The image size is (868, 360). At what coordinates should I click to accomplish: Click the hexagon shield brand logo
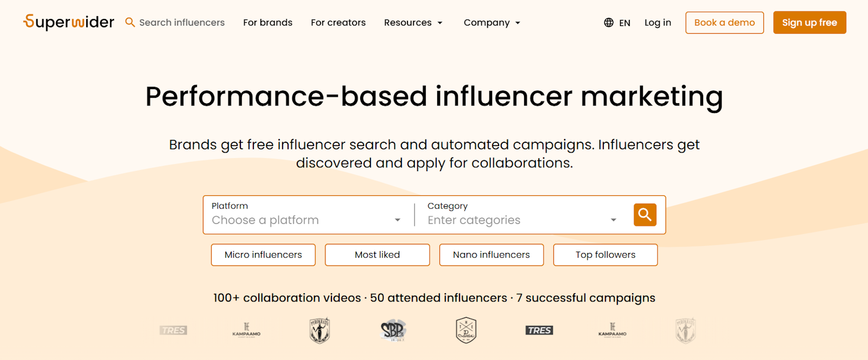pos(466,330)
